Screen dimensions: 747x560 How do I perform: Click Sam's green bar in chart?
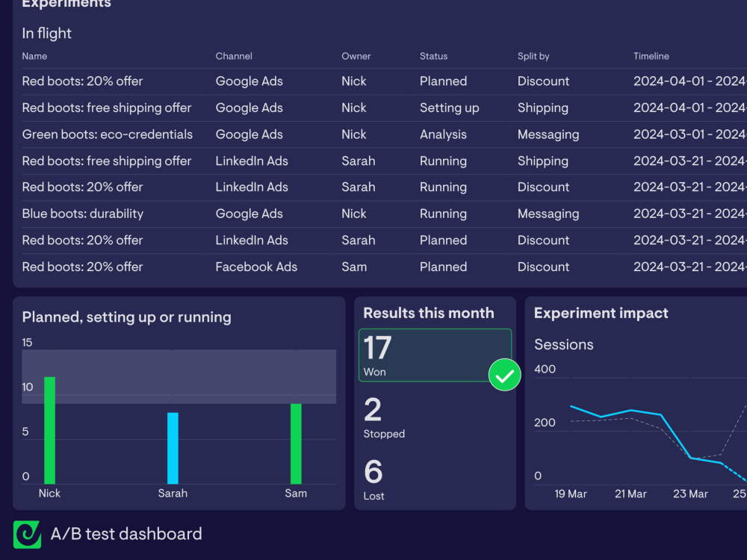[296, 444]
